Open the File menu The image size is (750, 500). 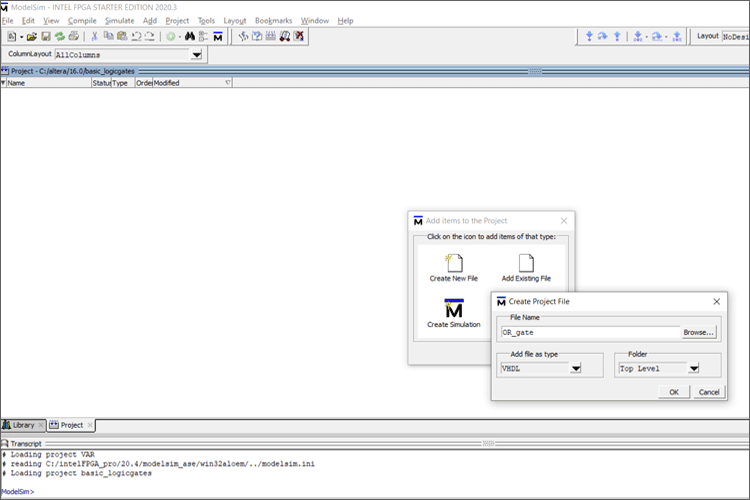8,21
